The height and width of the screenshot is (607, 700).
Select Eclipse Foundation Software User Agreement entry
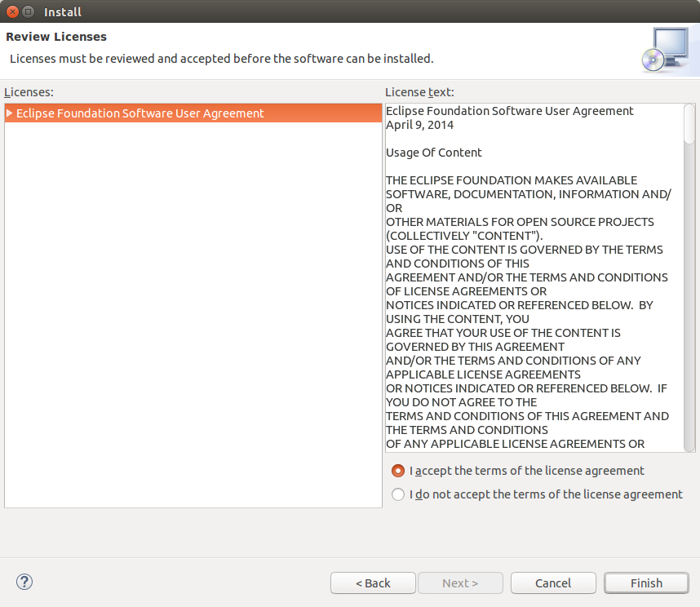tap(193, 113)
